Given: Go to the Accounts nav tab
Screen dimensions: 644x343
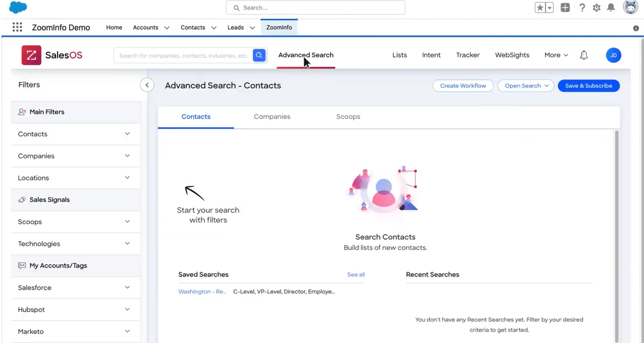Looking at the screenshot, I should click(145, 28).
